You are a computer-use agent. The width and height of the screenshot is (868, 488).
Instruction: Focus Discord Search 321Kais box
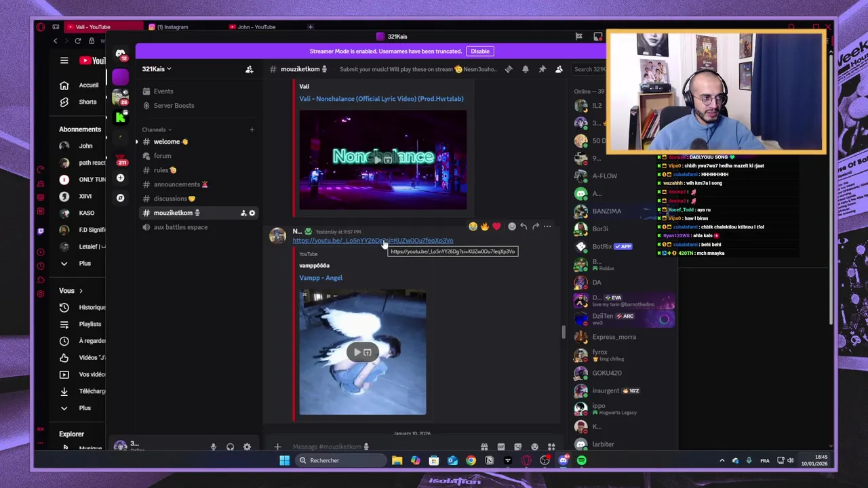click(589, 69)
